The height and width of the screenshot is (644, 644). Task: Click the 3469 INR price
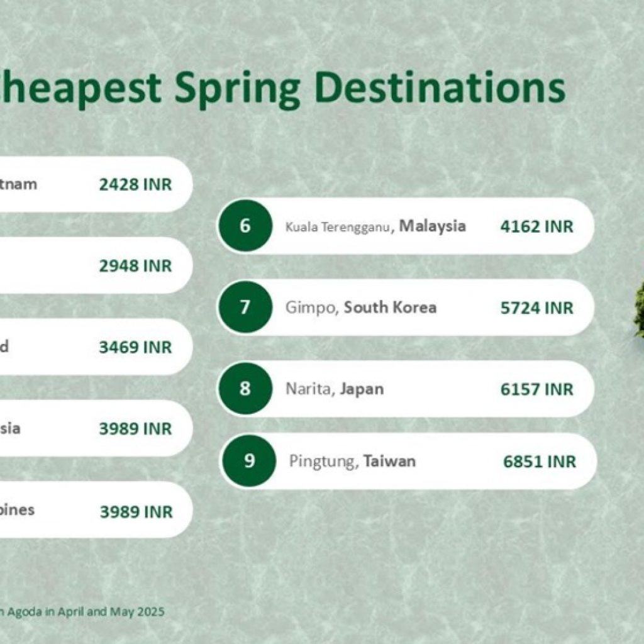pyautogui.click(x=135, y=347)
